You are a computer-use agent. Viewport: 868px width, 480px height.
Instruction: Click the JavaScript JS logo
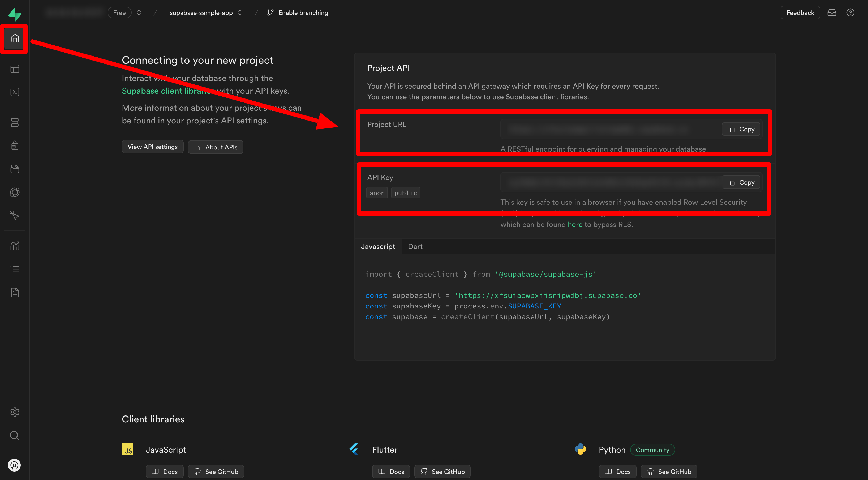[127, 449]
